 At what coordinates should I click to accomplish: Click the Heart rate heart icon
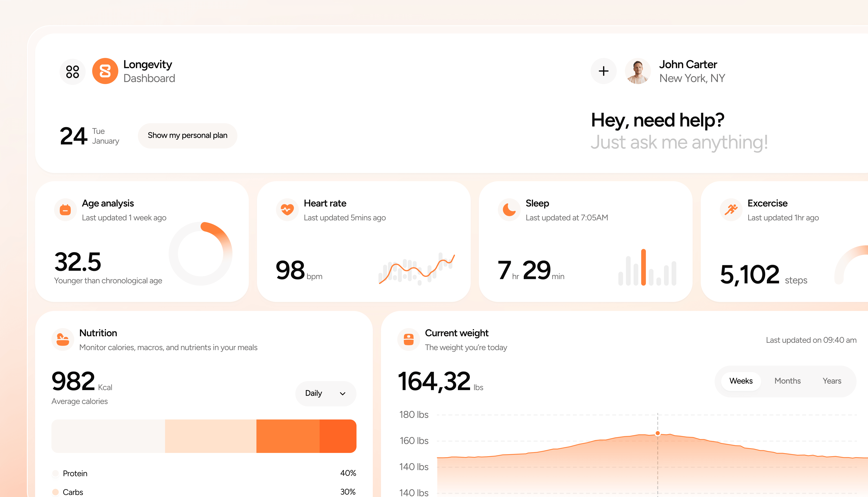tap(287, 210)
